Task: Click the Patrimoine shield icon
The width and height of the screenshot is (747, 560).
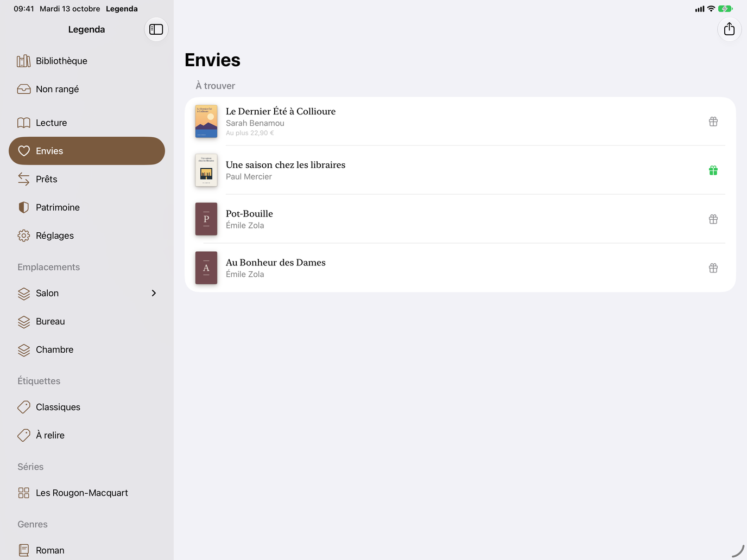Action: pyautogui.click(x=24, y=207)
